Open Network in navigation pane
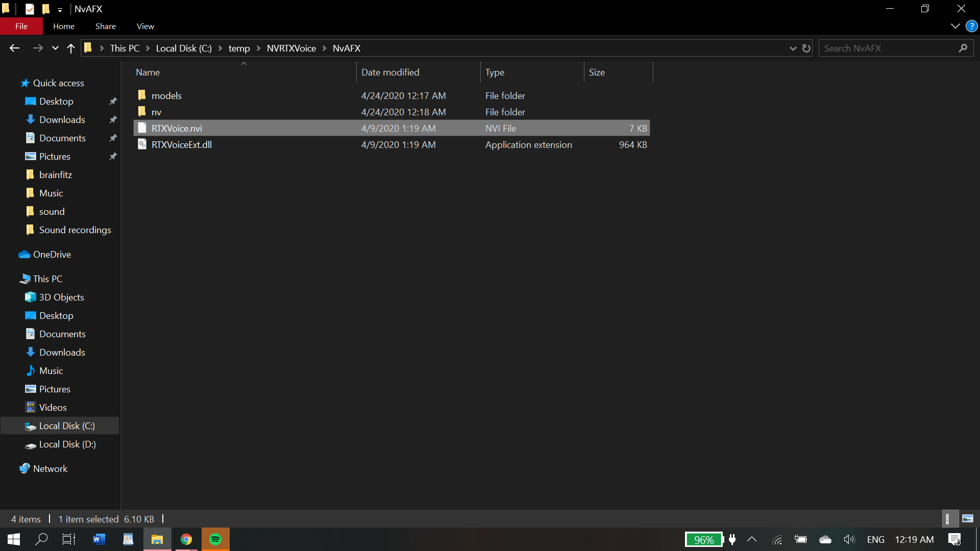Image resolution: width=980 pixels, height=551 pixels. pos(50,468)
